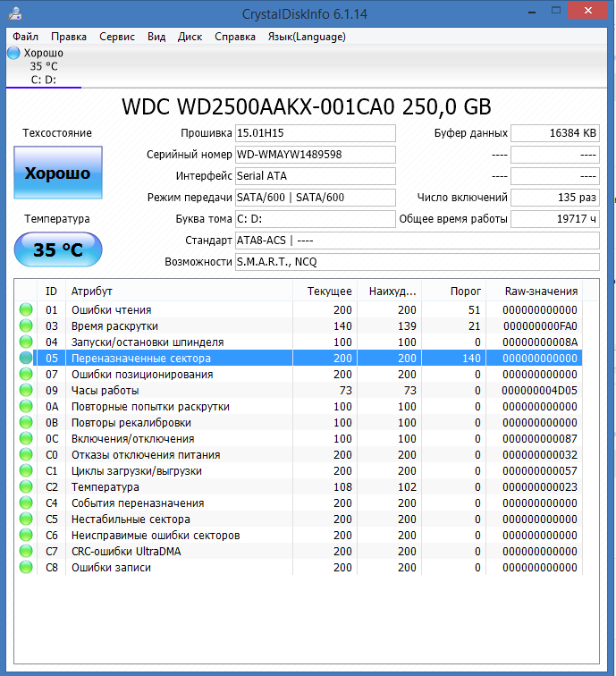
Task: Click the Raw-значения column header
Action: coord(535,292)
